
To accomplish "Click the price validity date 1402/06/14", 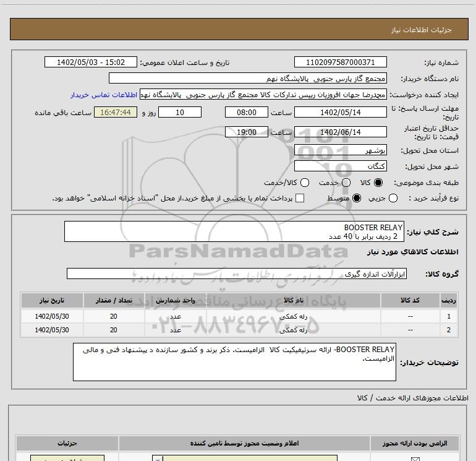I will pos(340,132).
